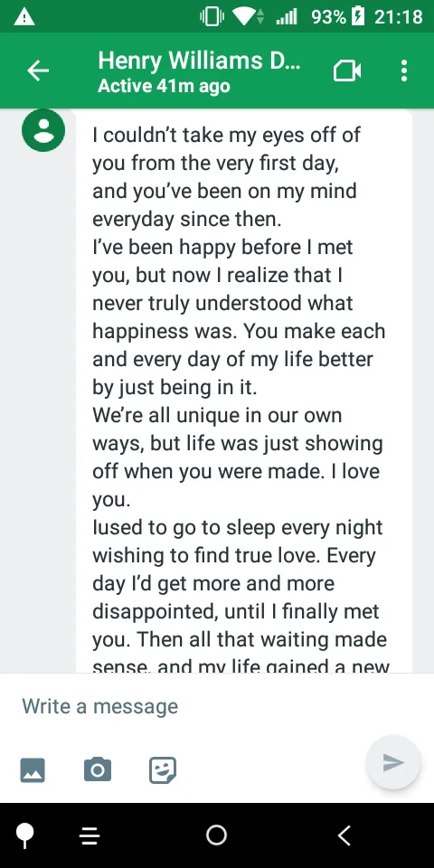Viewport: 434px width, 868px height.
Task: Open the sticker picker icon
Action: (163, 769)
